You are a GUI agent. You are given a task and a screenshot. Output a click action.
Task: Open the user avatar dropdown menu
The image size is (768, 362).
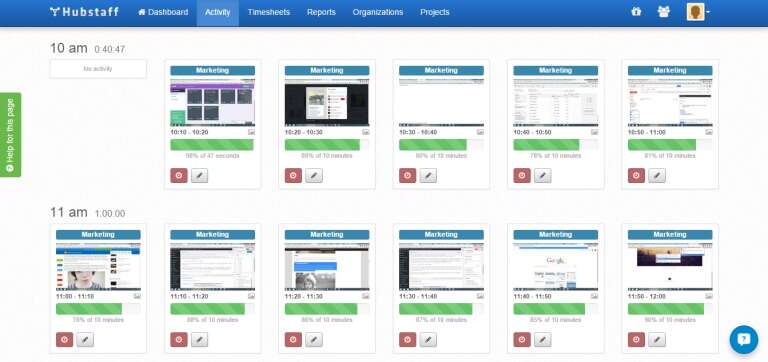click(698, 12)
